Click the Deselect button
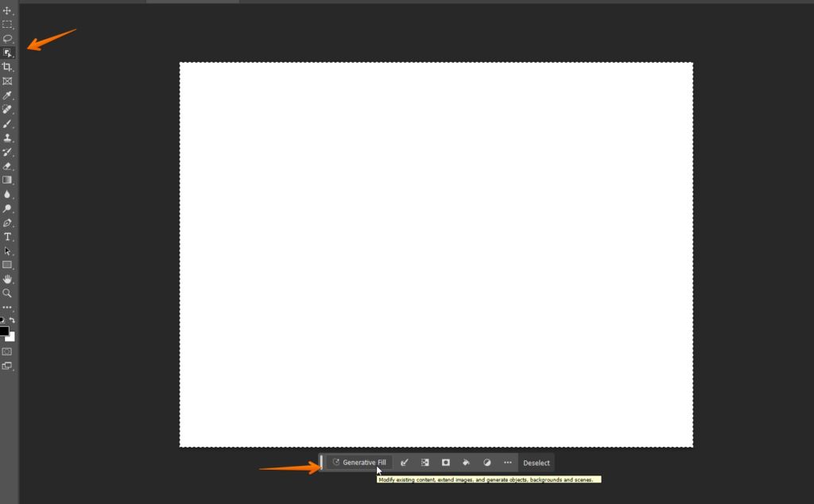The height and width of the screenshot is (504, 814). 537,463
